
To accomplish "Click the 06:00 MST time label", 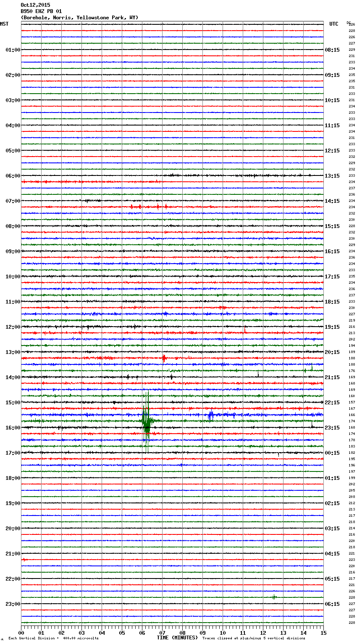I will [x=13, y=176].
